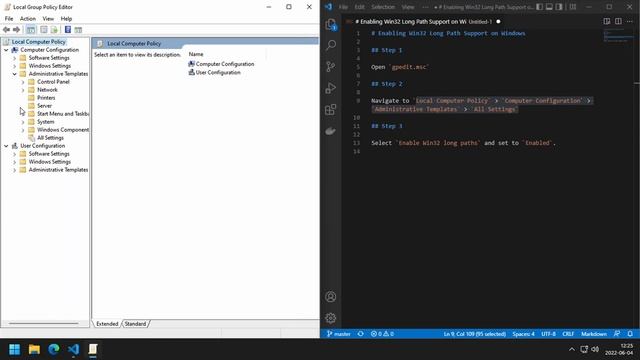This screenshot has width=640, height=360.
Task: Click the master branch in status bar
Action: click(x=338, y=334)
